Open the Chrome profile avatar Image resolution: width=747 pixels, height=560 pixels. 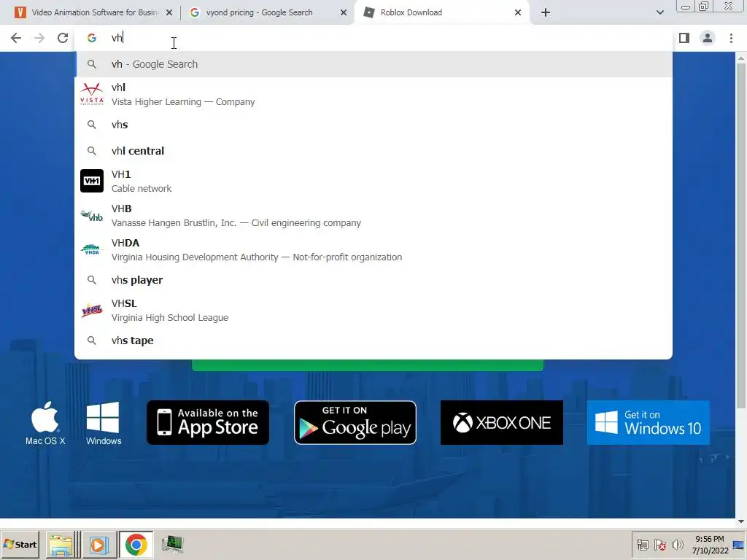tap(708, 38)
